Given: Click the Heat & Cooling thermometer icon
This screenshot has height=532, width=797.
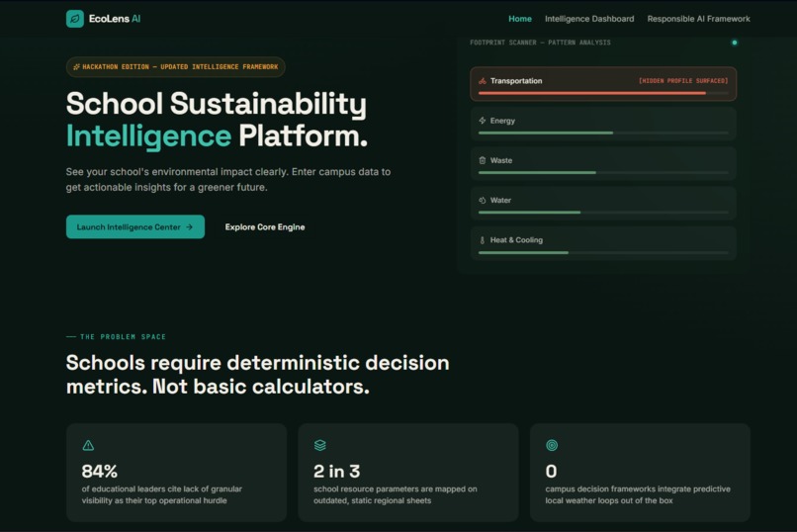Looking at the screenshot, I should tap(483, 240).
